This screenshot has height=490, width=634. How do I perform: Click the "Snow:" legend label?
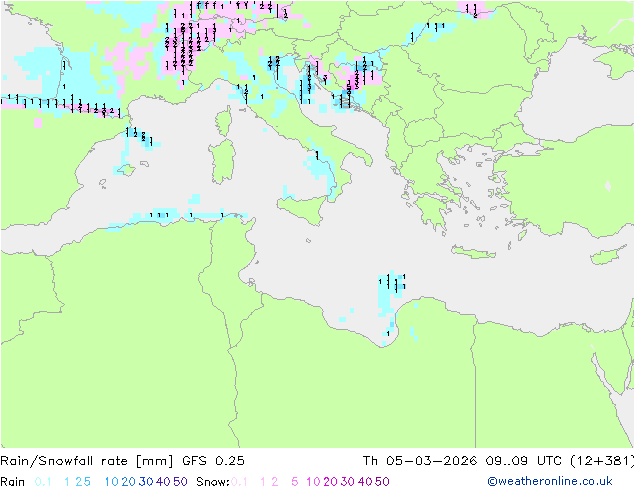tap(213, 482)
